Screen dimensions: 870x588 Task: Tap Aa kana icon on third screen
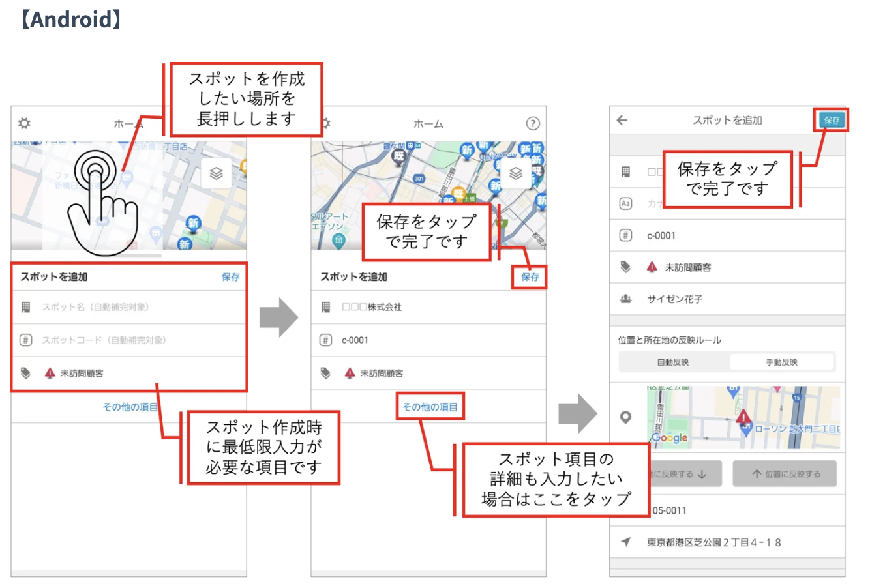(x=625, y=203)
